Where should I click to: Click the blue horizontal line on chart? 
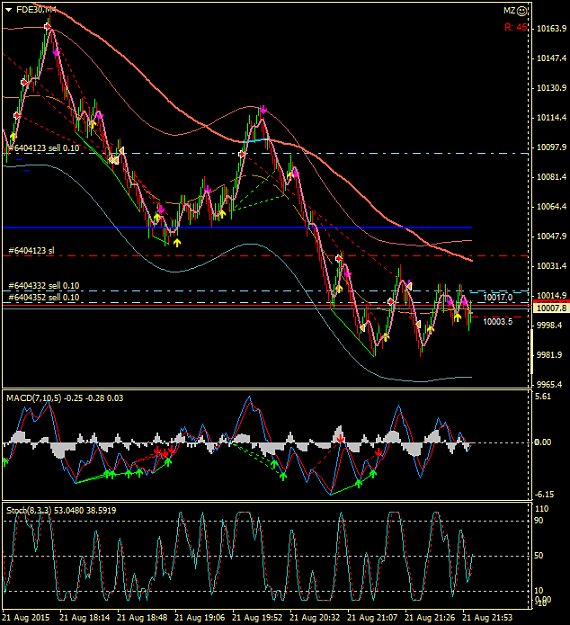click(237, 228)
